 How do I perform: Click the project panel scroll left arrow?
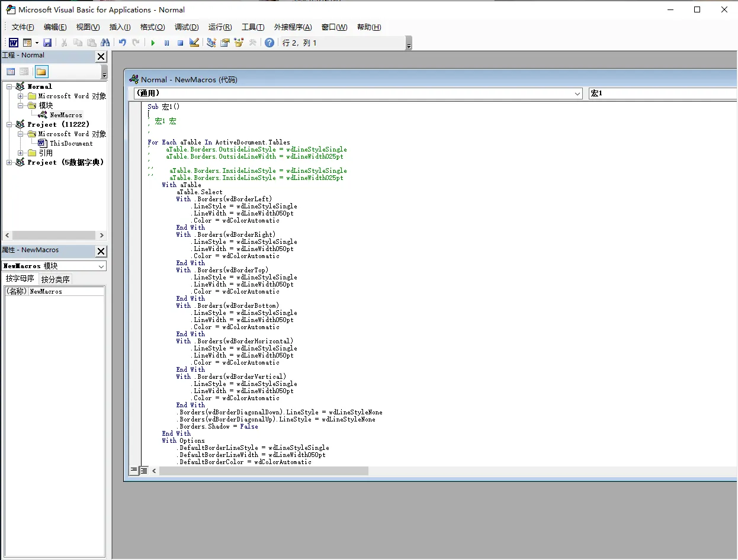point(7,235)
